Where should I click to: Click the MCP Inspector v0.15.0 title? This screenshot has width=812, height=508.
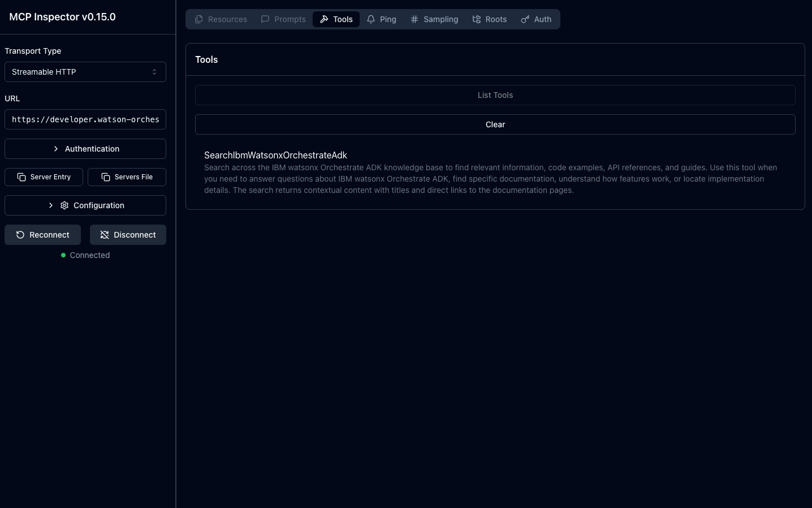click(62, 17)
